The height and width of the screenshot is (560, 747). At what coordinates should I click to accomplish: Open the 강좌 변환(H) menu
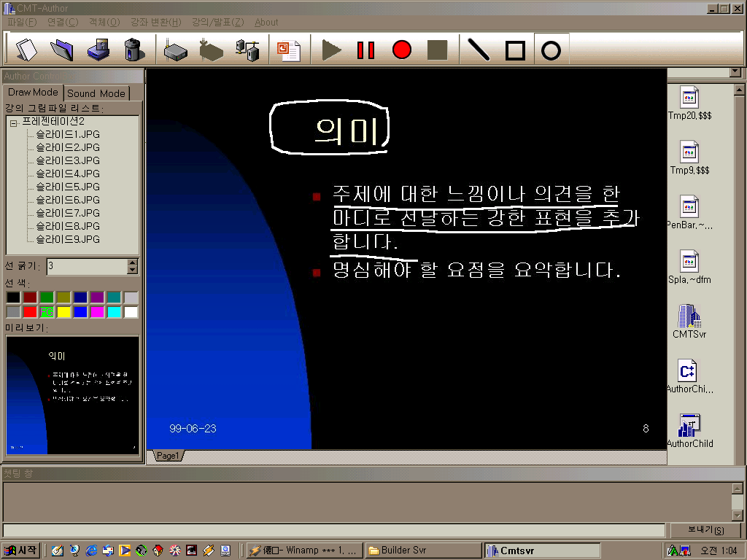coord(155,23)
